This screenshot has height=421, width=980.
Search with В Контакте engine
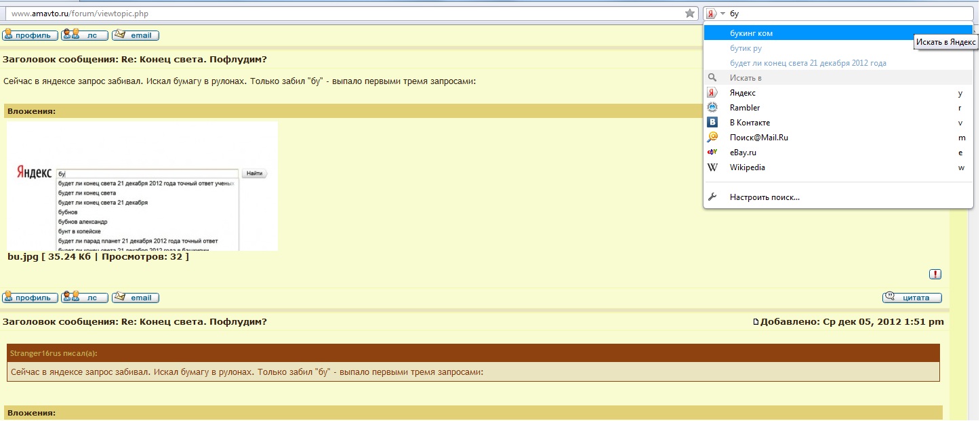749,123
